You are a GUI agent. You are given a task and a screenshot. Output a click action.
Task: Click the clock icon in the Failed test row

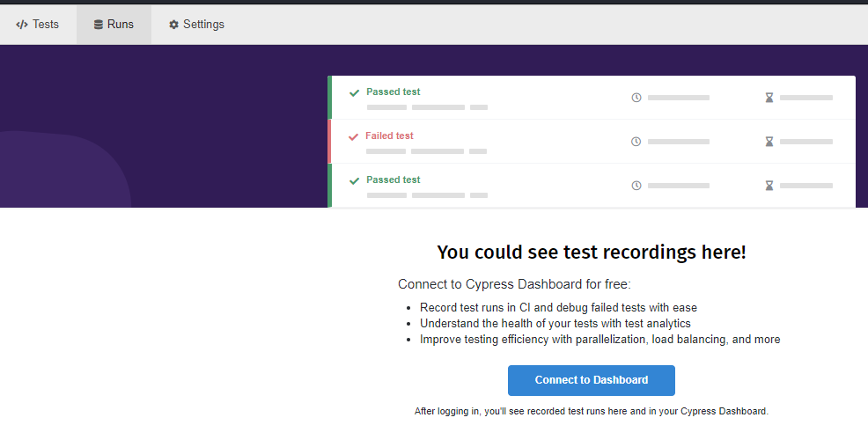[636, 142]
